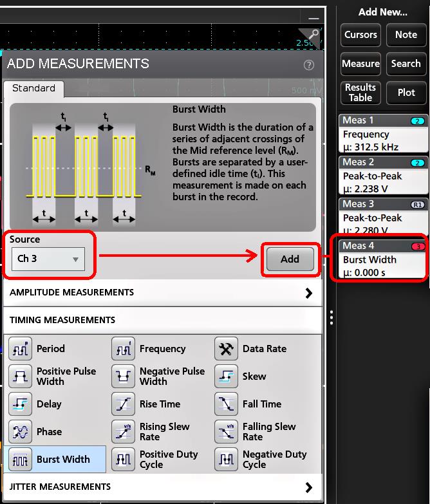Screen dimensions: 430x504
Task: Collapse the Timing Measurements section header
Action: pos(162,320)
